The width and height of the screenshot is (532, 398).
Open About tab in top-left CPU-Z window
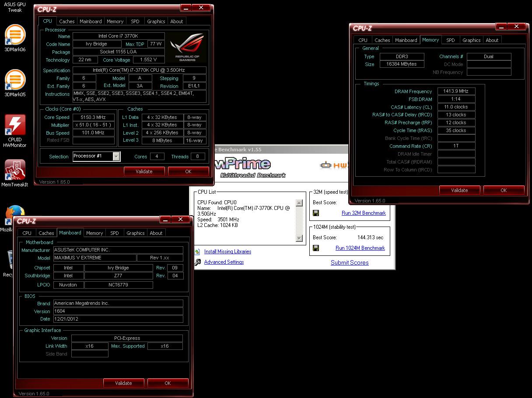coord(177,21)
